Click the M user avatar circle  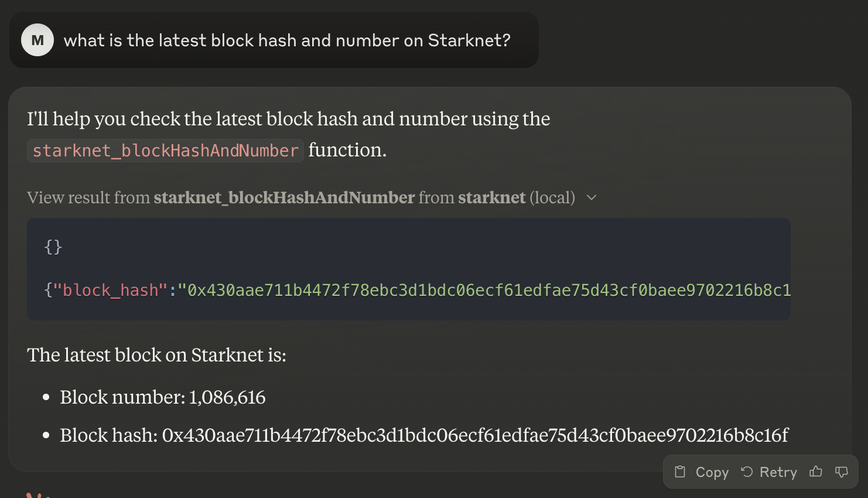[x=37, y=40]
